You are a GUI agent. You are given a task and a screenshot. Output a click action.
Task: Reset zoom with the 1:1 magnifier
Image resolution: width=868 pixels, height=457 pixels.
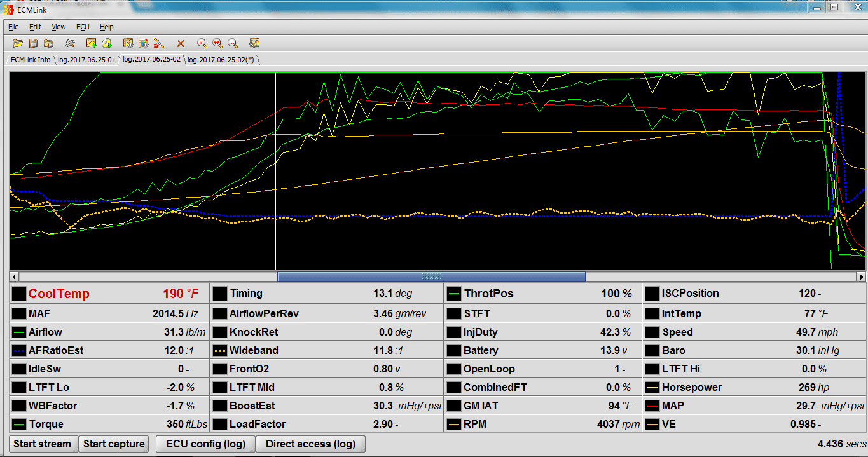(x=202, y=43)
